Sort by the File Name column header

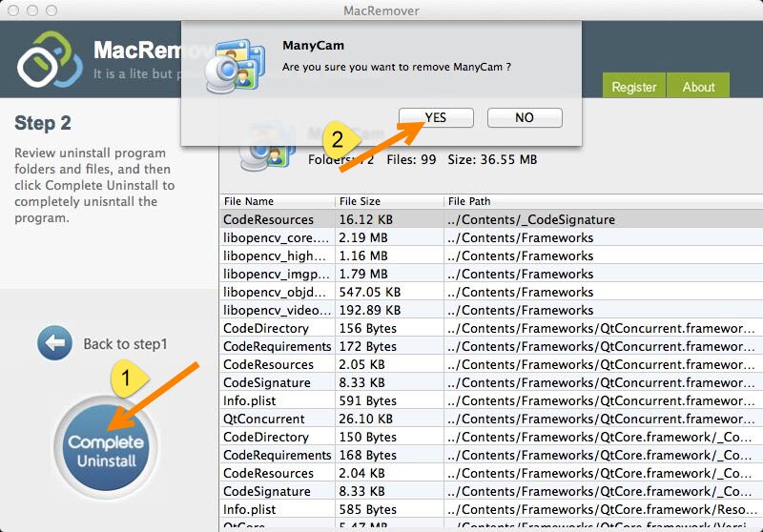(278, 201)
